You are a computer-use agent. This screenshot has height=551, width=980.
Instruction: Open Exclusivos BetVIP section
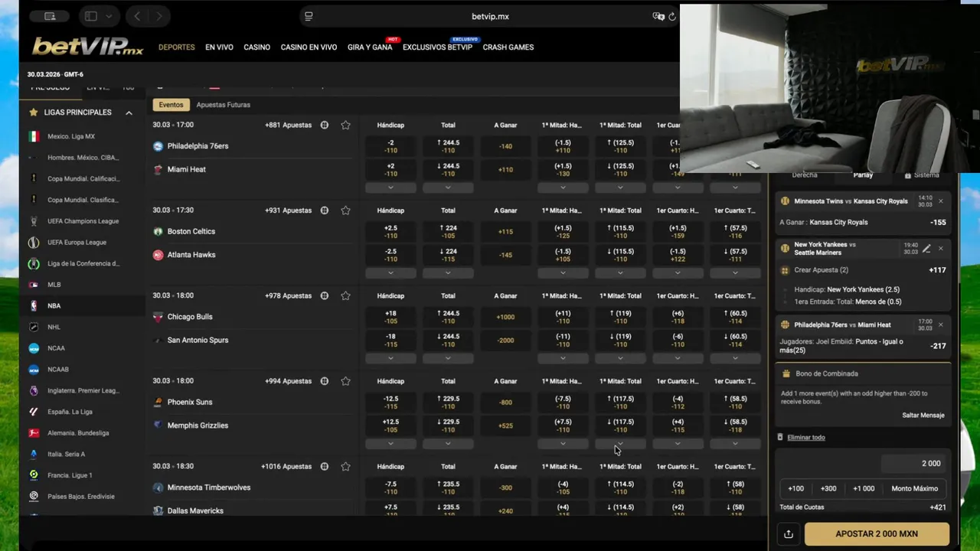click(437, 47)
